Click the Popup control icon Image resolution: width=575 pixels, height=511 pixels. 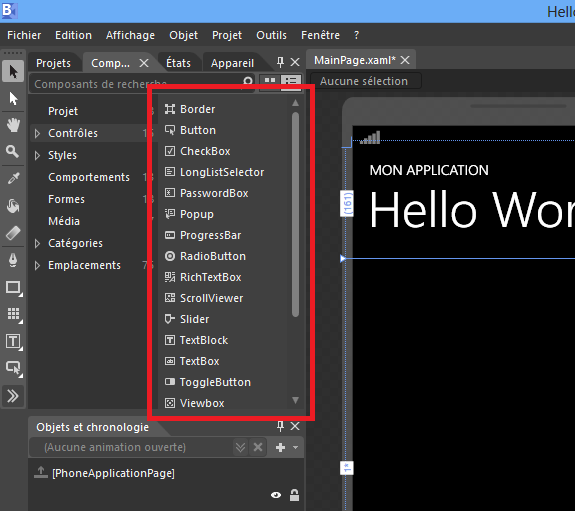(x=170, y=214)
